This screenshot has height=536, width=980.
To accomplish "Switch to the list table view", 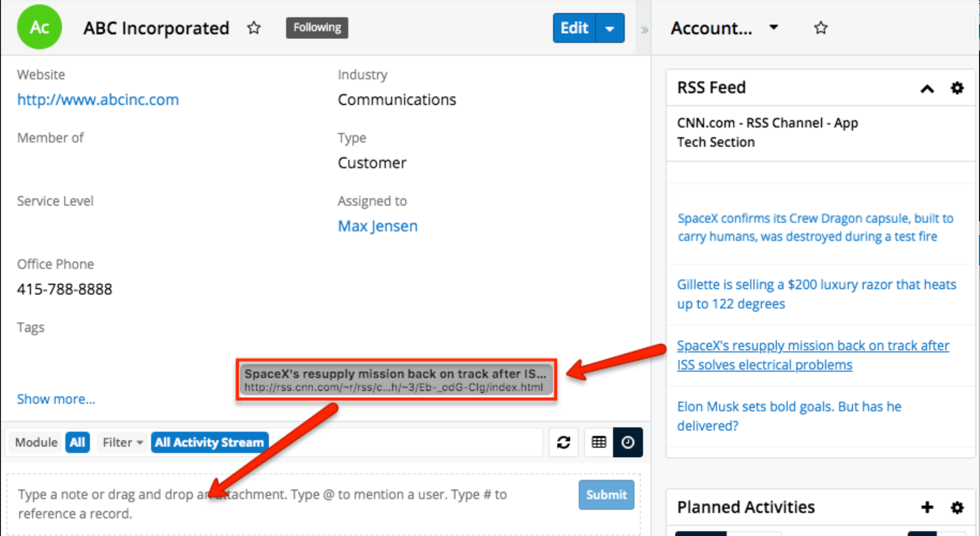I will pos(599,442).
